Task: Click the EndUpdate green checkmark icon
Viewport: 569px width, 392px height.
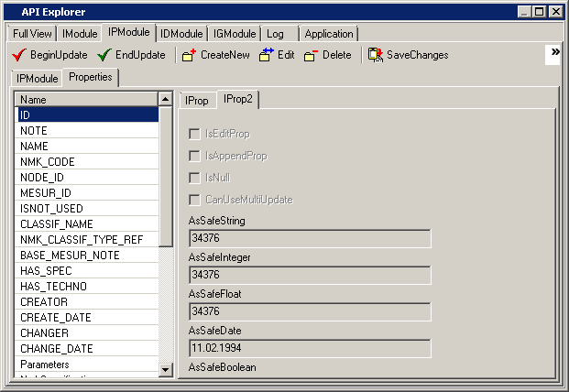Action: (x=104, y=55)
